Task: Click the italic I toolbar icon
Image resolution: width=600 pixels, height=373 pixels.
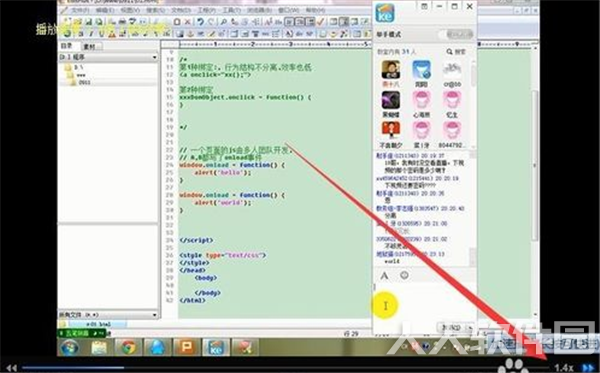Action: click(91, 34)
